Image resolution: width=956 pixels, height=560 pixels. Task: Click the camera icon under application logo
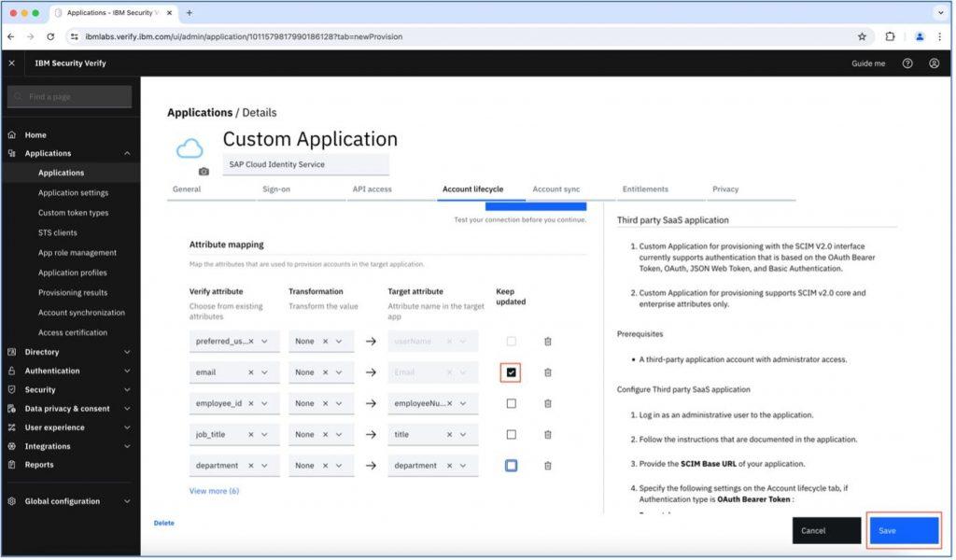[x=204, y=173]
